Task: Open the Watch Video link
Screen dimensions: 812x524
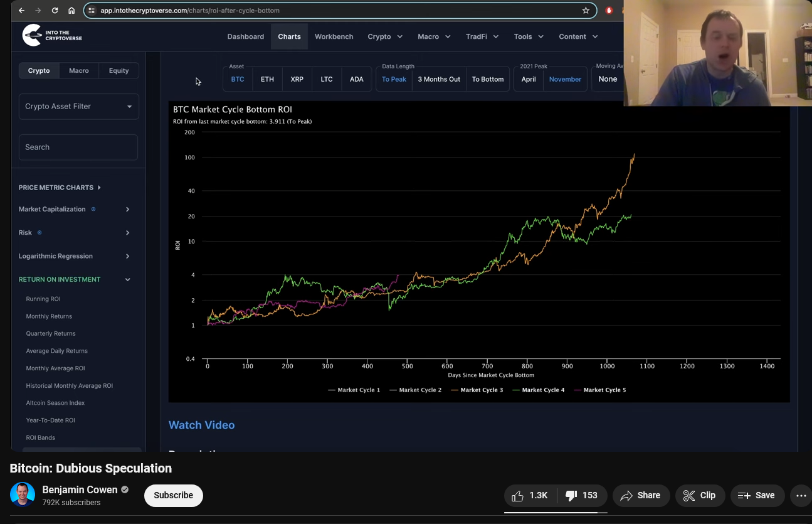Action: click(202, 425)
